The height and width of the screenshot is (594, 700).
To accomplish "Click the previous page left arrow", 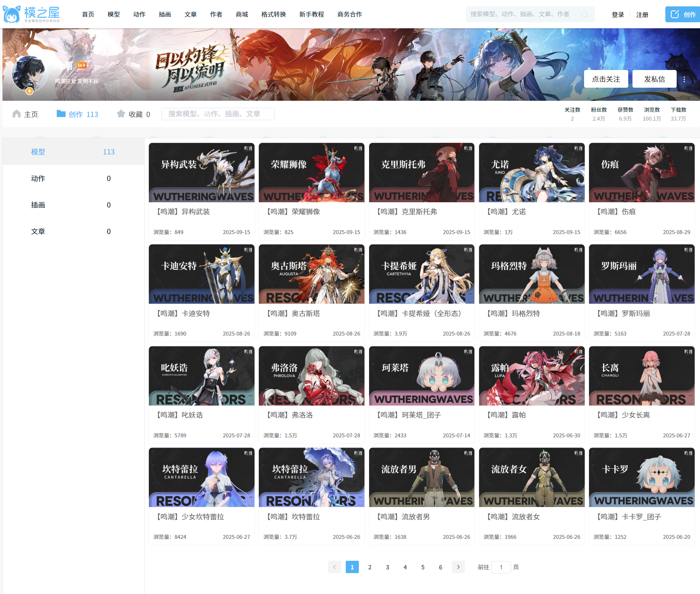I will click(x=334, y=567).
